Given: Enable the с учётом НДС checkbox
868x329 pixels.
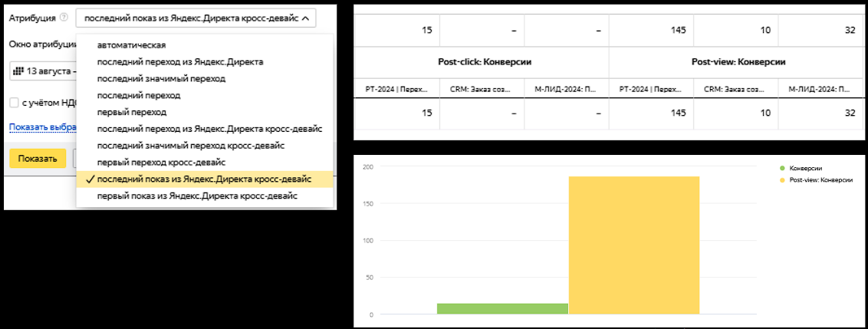Looking at the screenshot, I should pyautogui.click(x=15, y=102).
